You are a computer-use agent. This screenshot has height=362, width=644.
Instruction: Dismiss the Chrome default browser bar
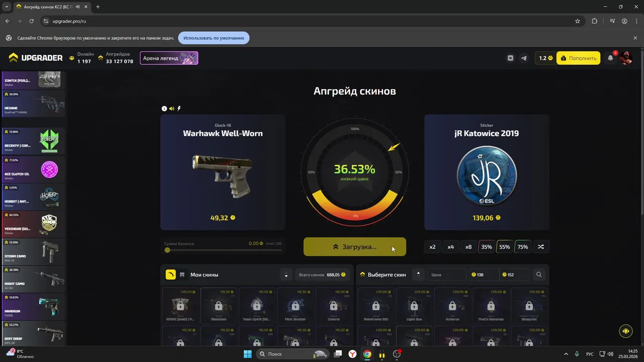pos(635,38)
